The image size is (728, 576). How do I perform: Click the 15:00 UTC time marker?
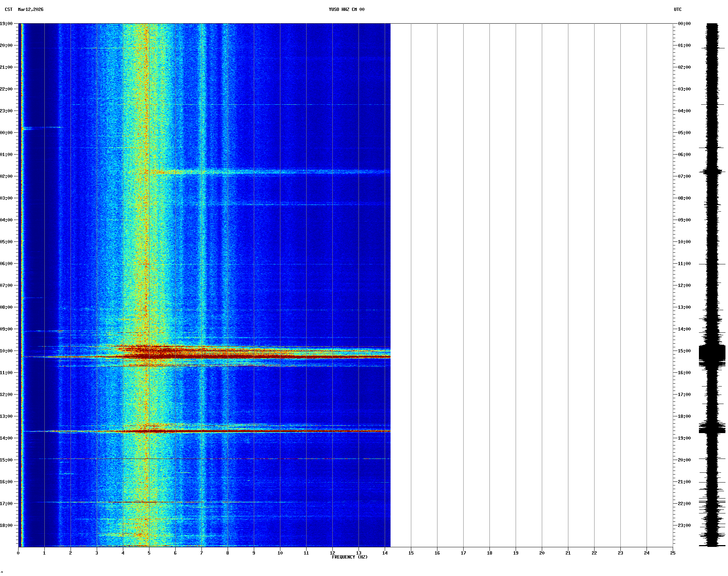(684, 351)
